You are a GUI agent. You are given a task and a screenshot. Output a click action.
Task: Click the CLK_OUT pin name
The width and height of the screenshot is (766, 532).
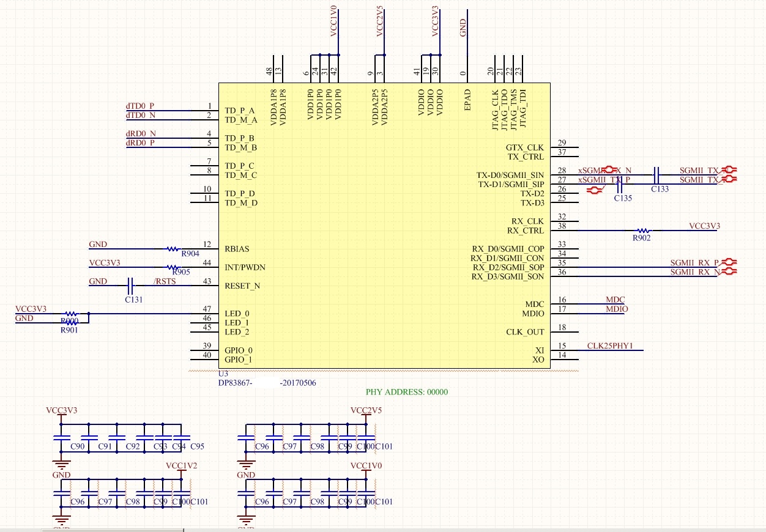[525, 333]
